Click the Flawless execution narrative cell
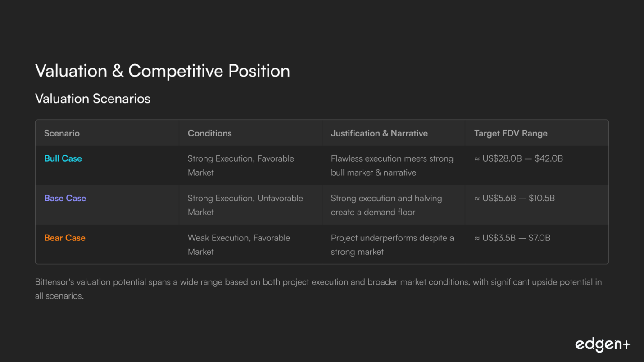 click(x=392, y=165)
